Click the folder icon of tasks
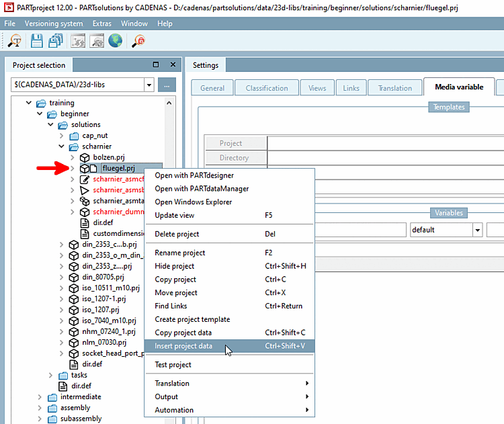Screen dimensions: 504x424 click(63, 375)
